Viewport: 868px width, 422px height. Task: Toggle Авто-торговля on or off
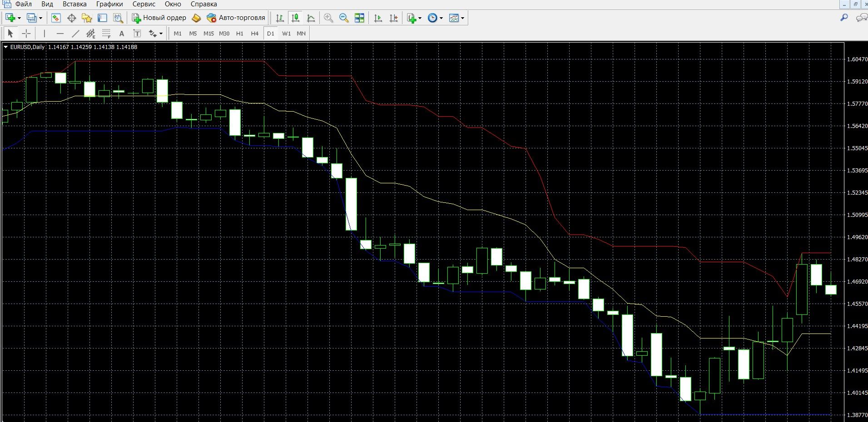pos(236,18)
